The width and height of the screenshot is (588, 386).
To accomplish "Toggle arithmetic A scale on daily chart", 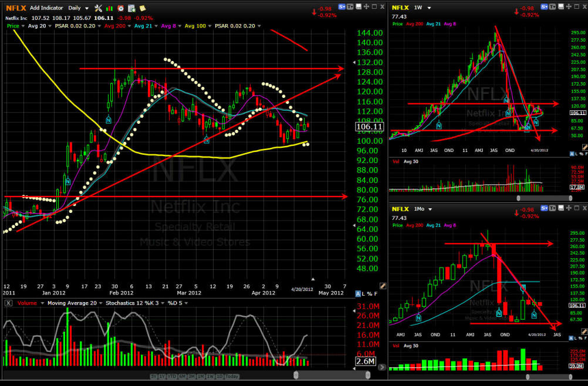I will tap(358, 294).
